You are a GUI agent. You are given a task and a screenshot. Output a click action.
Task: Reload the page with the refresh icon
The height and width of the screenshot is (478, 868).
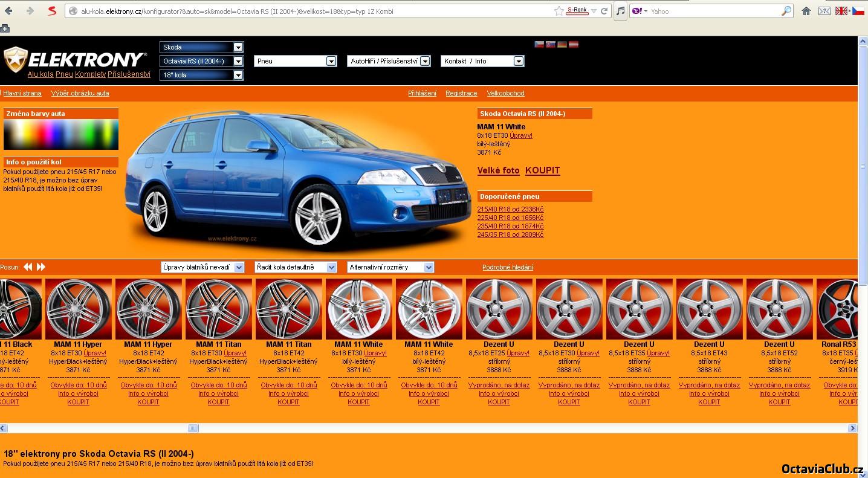coord(604,11)
